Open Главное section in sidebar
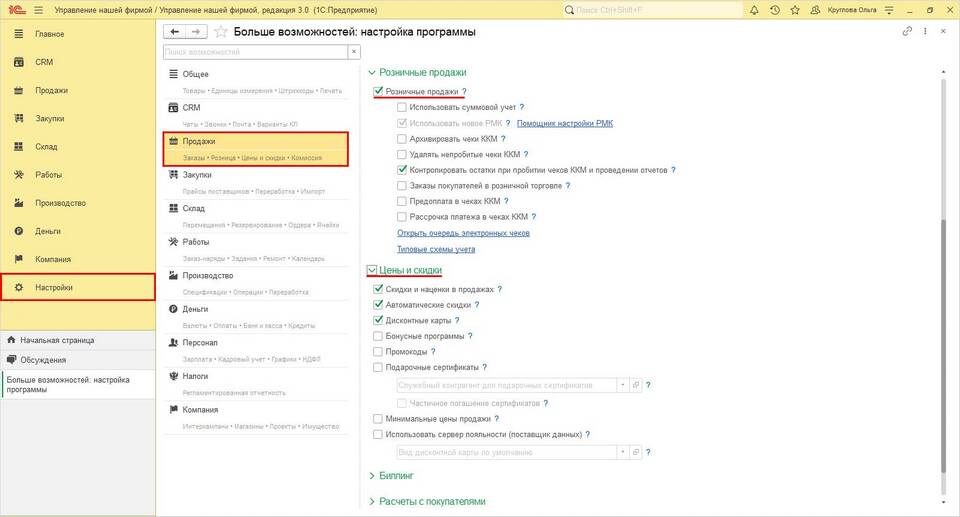 coord(77,34)
